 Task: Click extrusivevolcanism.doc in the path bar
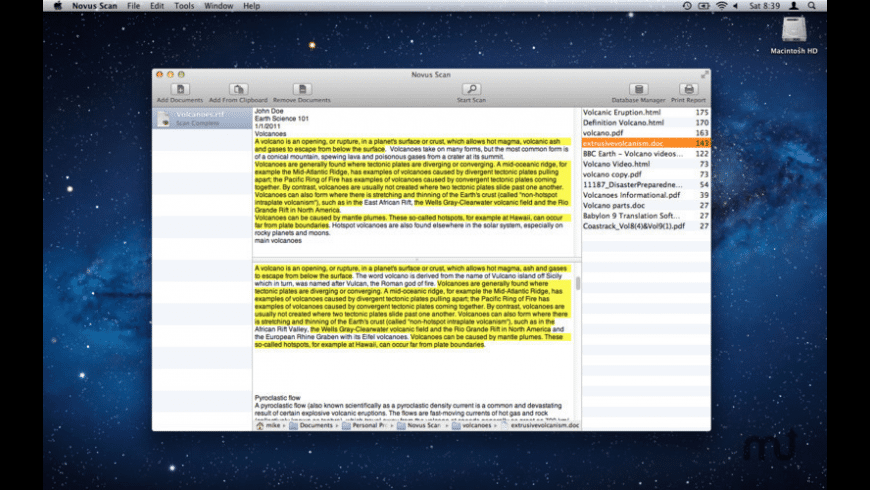(x=540, y=426)
